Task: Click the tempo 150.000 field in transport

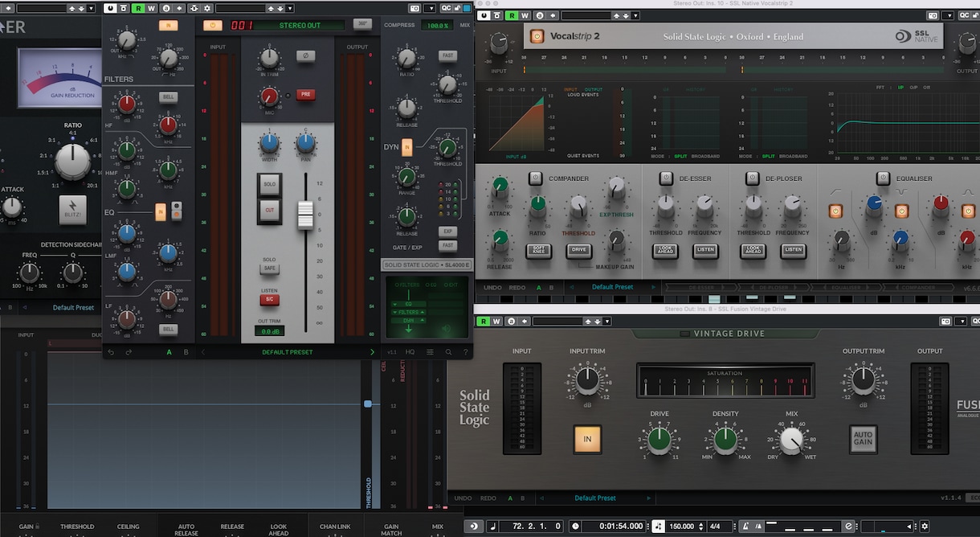Action: [x=682, y=527]
